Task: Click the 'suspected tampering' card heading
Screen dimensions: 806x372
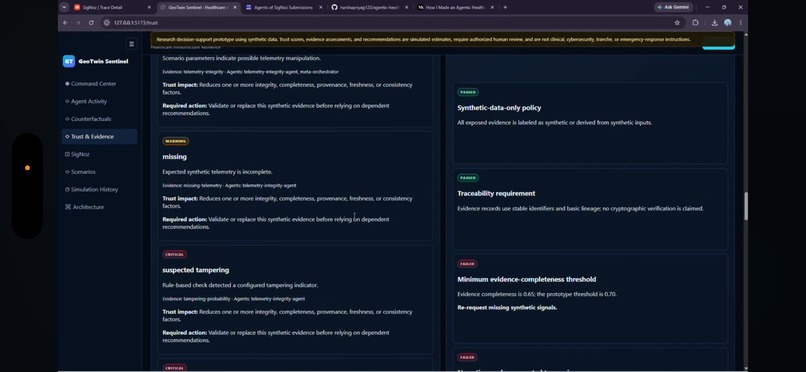Action: (196, 270)
